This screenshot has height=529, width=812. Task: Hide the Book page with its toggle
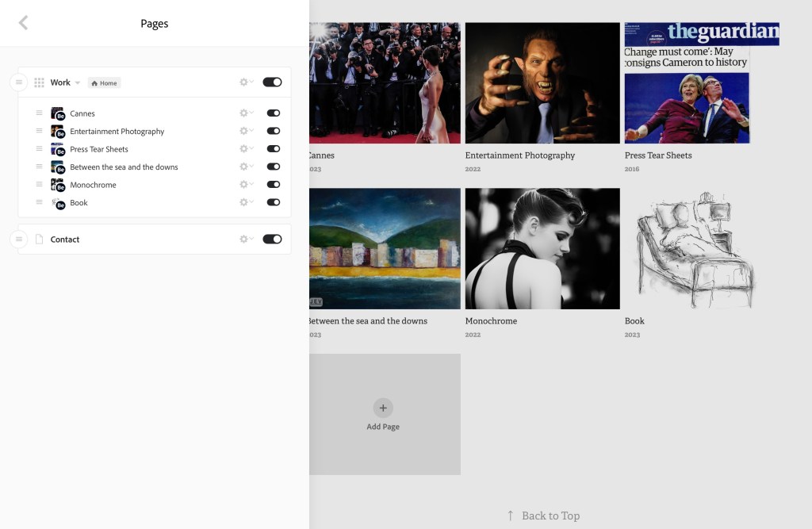[x=273, y=203]
